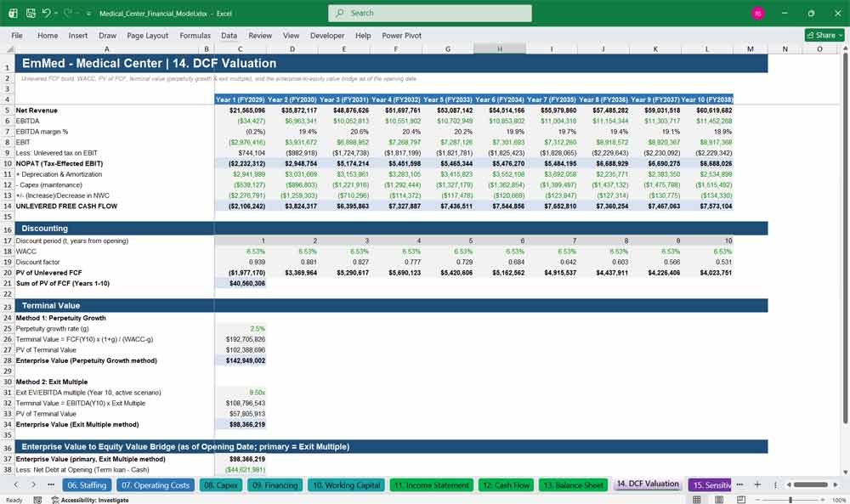850x504 pixels.
Task: Open the File menu
Action: [17, 35]
